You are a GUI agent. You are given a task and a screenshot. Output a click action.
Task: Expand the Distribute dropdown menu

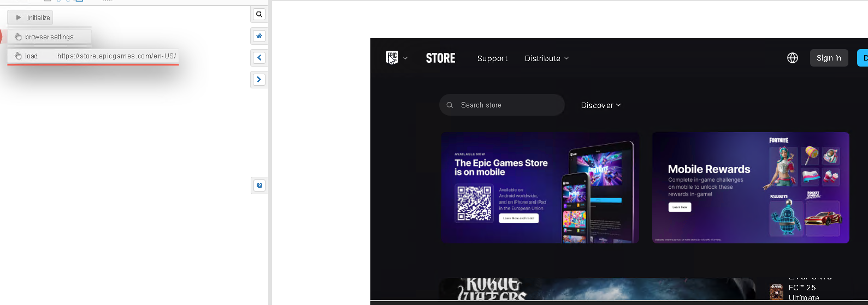click(x=546, y=58)
